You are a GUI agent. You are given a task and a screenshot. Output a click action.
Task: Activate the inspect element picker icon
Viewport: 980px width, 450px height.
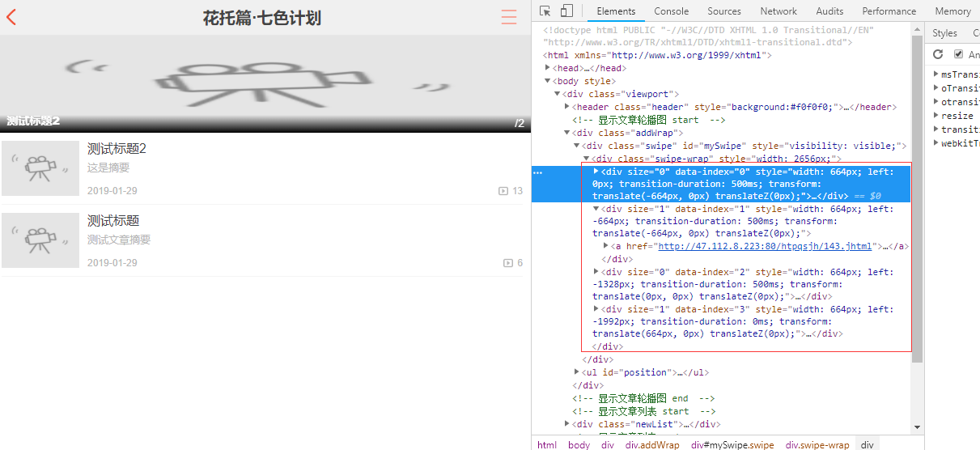(545, 11)
